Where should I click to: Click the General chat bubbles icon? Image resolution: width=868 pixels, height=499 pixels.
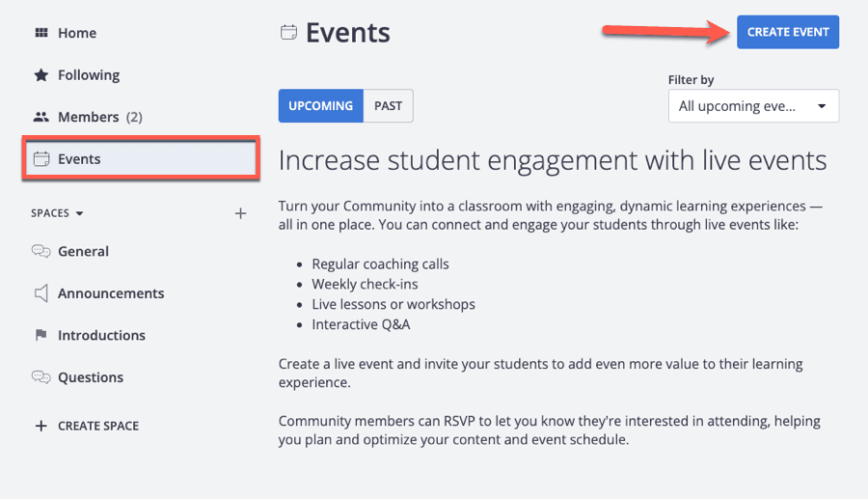41,251
